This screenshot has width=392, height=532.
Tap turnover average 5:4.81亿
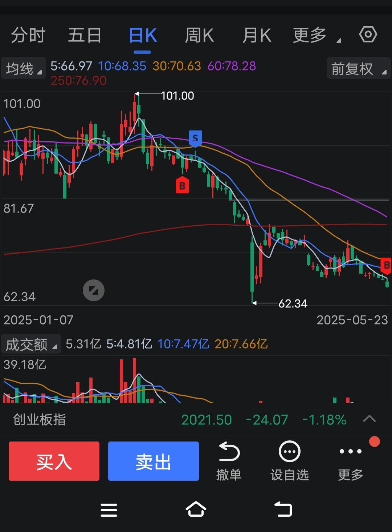(129, 343)
